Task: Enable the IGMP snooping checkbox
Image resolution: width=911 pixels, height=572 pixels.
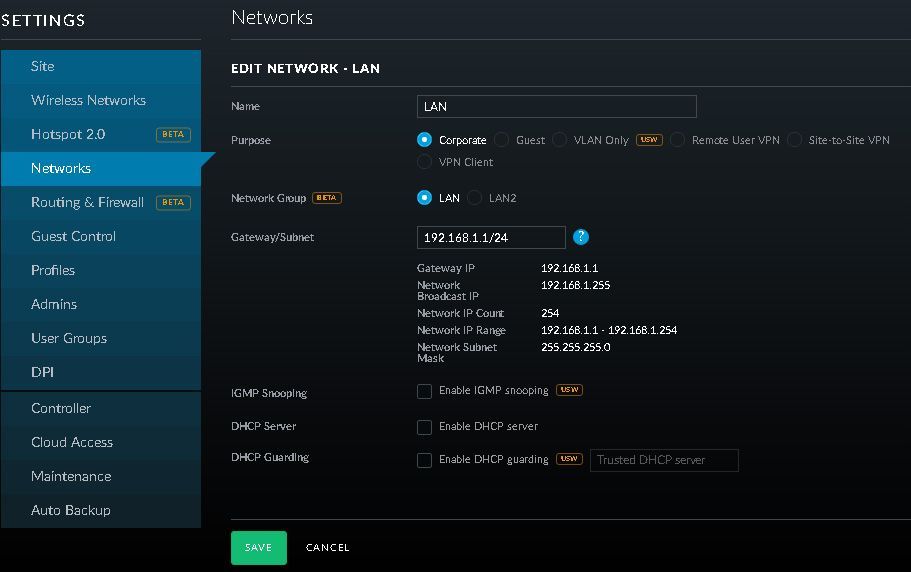Action: tap(425, 391)
